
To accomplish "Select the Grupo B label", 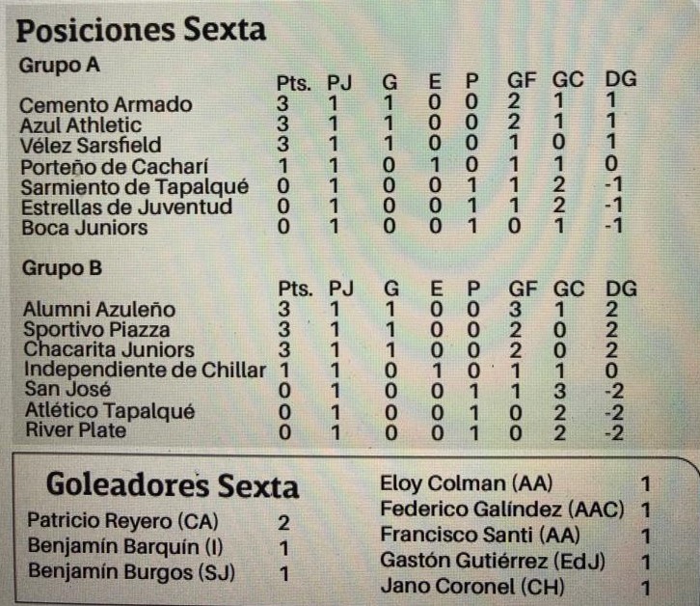I will click(x=62, y=268).
